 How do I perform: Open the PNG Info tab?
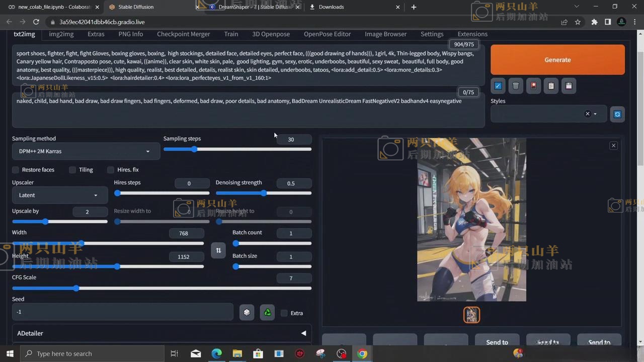point(131,34)
